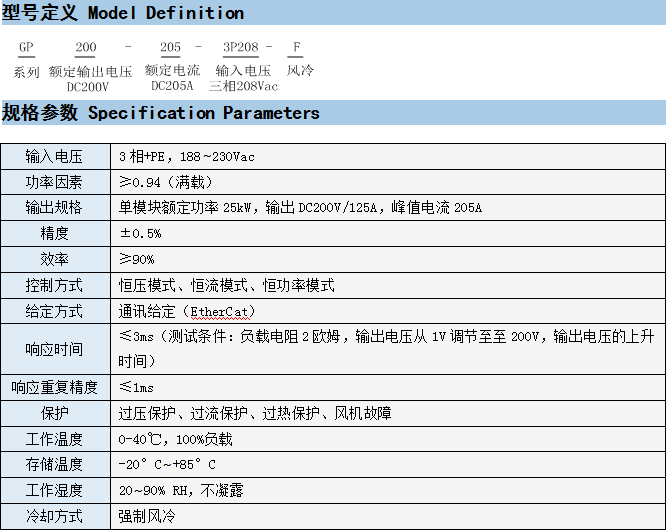Image resolution: width=666 pixels, height=530 pixels.
Task: Select the '冷却方式' row header
Action: (56, 516)
